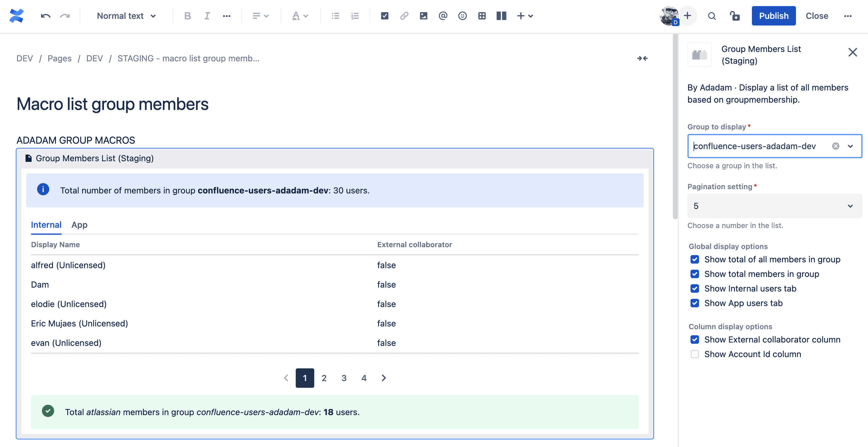Open the more actions menu top right

(849, 16)
